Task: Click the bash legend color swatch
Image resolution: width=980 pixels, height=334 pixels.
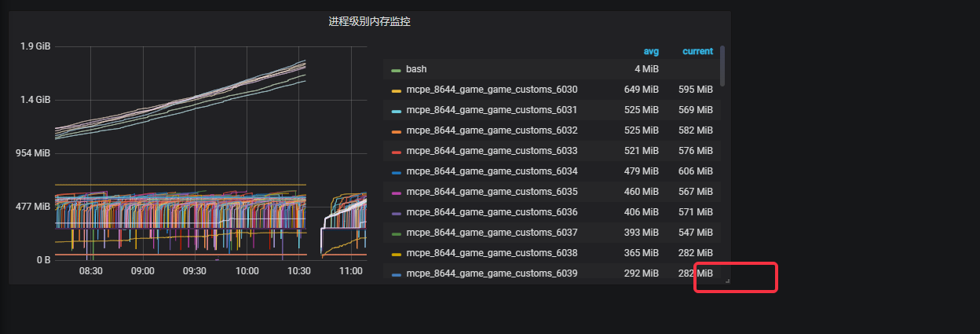Action: [397, 70]
